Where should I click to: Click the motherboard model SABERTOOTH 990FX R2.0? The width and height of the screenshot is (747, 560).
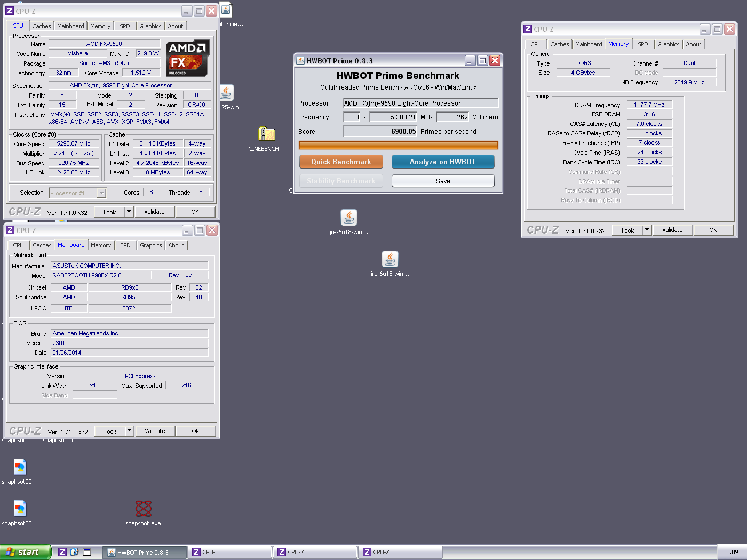point(101,275)
